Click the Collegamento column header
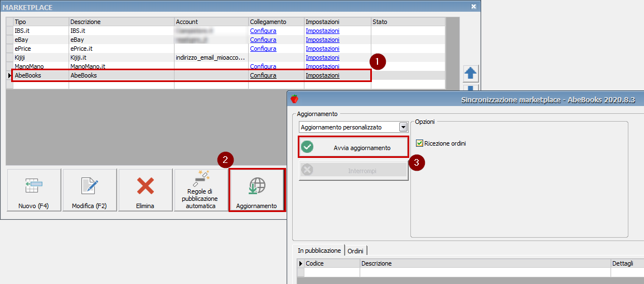644x284 pixels. click(276, 22)
